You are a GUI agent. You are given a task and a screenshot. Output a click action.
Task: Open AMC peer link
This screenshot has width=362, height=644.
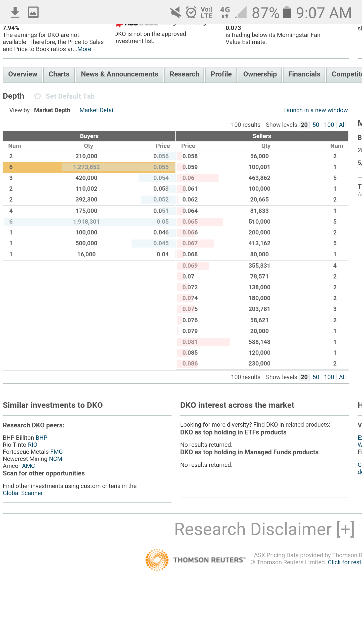click(28, 466)
